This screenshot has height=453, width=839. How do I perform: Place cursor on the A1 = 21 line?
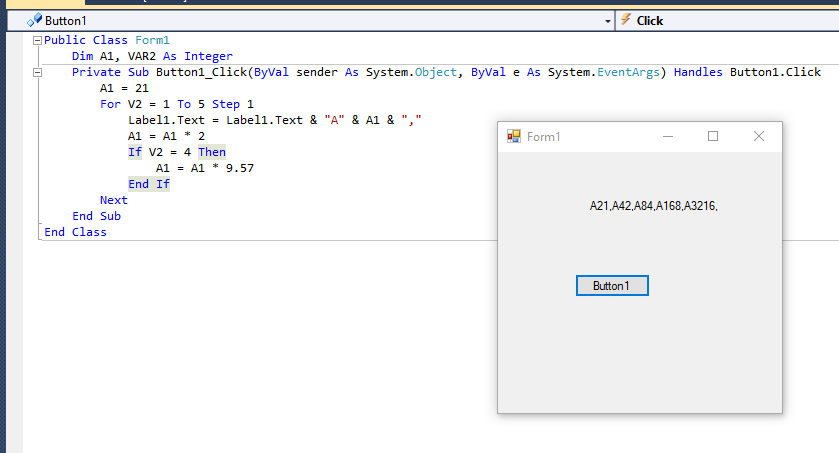[x=127, y=88]
